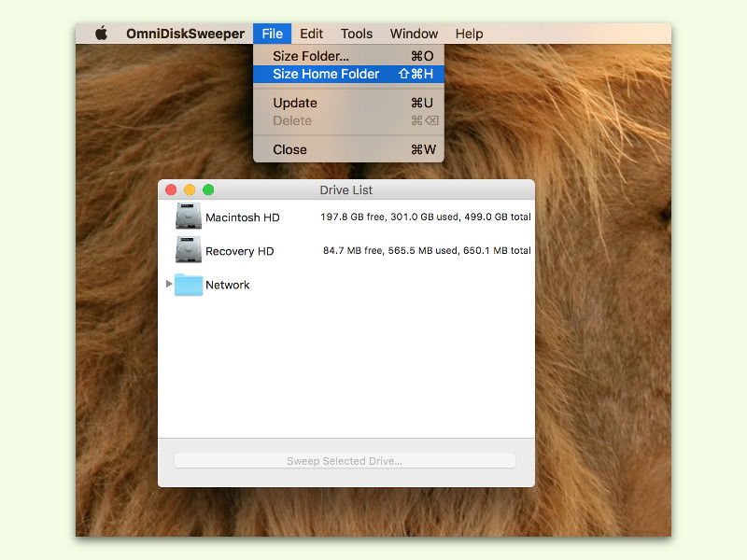747x560 pixels.
Task: Open the Apple menu
Action: (101, 34)
